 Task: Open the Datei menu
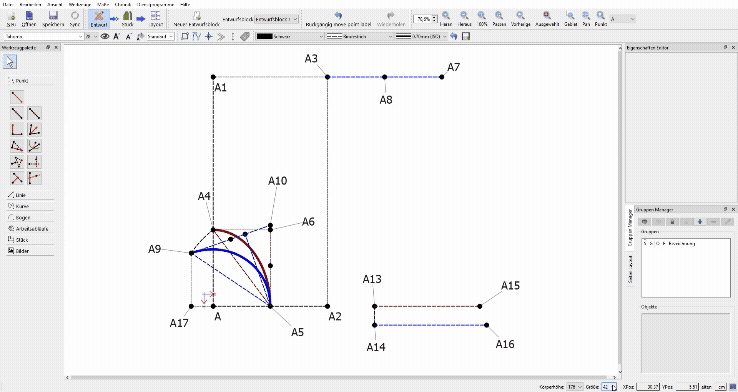pos(8,4)
